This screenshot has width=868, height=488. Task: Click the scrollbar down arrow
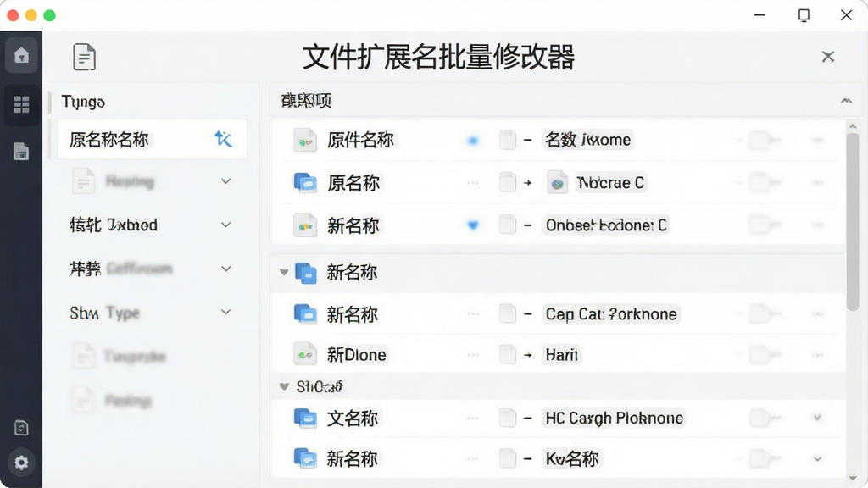[x=853, y=478]
